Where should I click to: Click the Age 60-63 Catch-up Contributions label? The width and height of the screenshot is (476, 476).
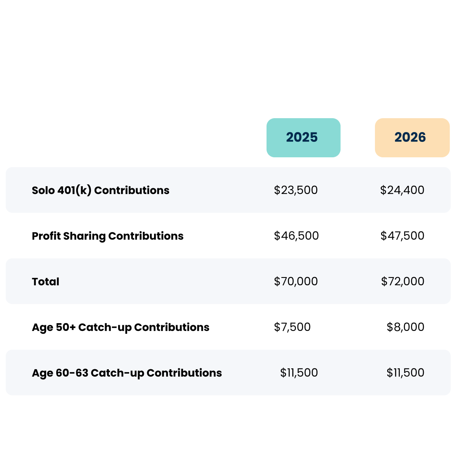coord(127,373)
